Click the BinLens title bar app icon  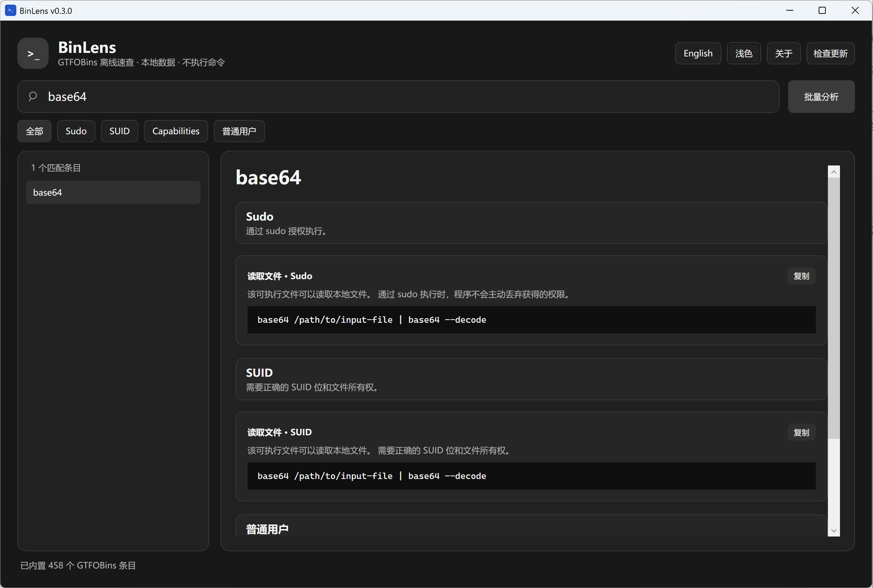(11, 11)
